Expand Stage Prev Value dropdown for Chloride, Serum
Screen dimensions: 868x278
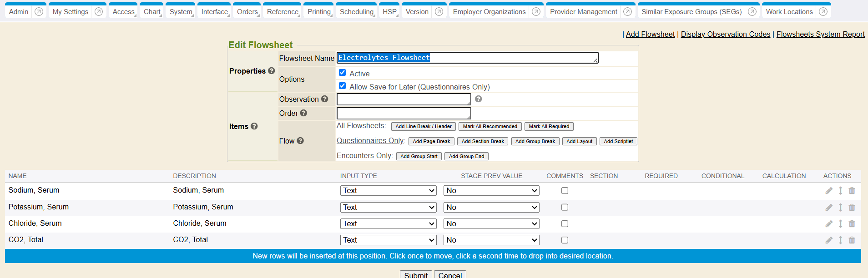coord(491,223)
